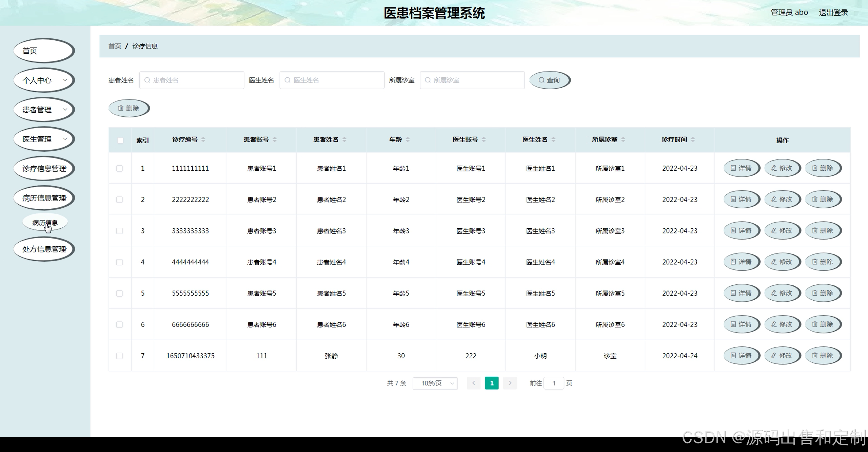The height and width of the screenshot is (452, 868).
Task: Click the 首页 breadcrumb link
Action: [x=115, y=46]
